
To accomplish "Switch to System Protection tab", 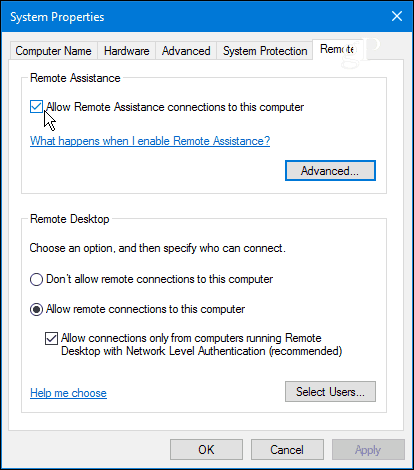I will pos(265,51).
